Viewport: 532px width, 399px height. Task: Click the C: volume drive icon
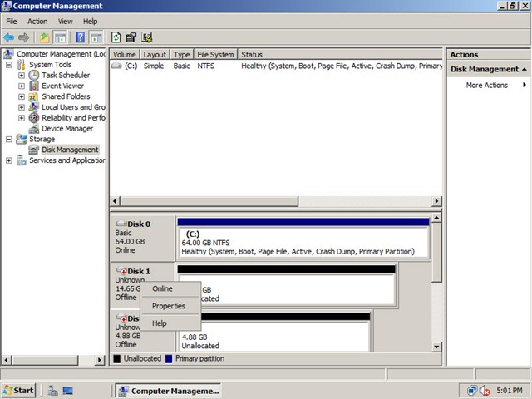[x=116, y=66]
